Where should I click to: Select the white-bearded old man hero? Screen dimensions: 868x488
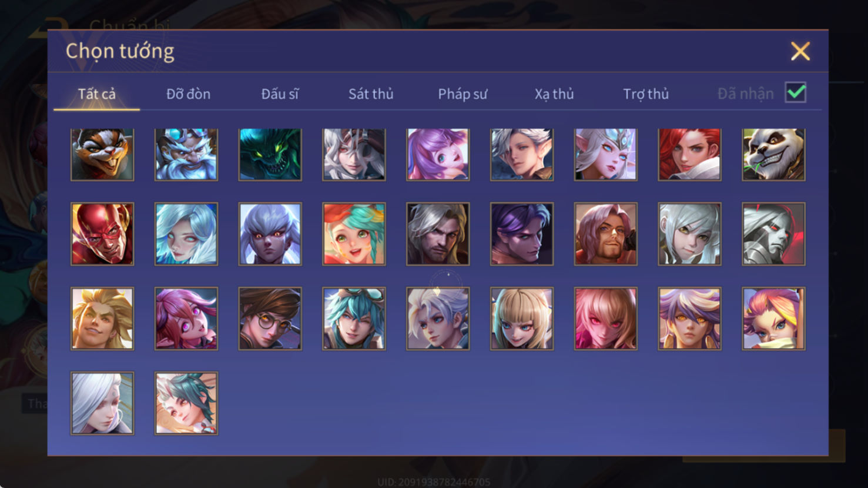click(186, 154)
